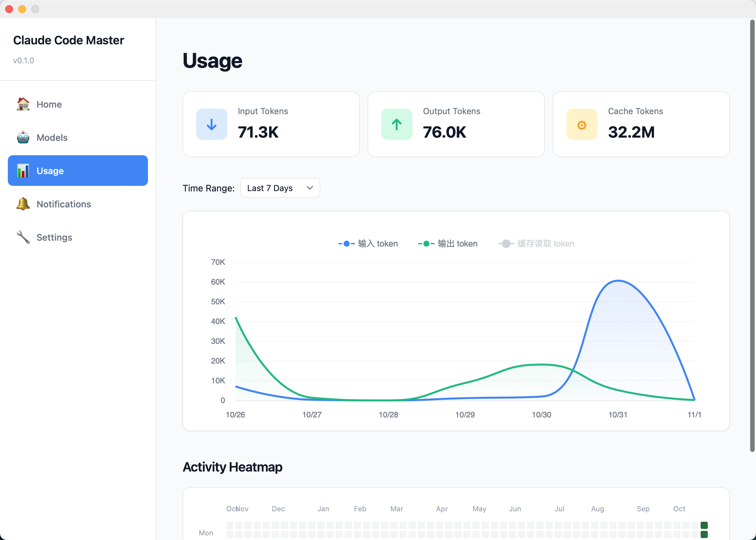Screen dimensions: 756x540
Task: Click the Settings wrench icon
Action: click(23, 237)
